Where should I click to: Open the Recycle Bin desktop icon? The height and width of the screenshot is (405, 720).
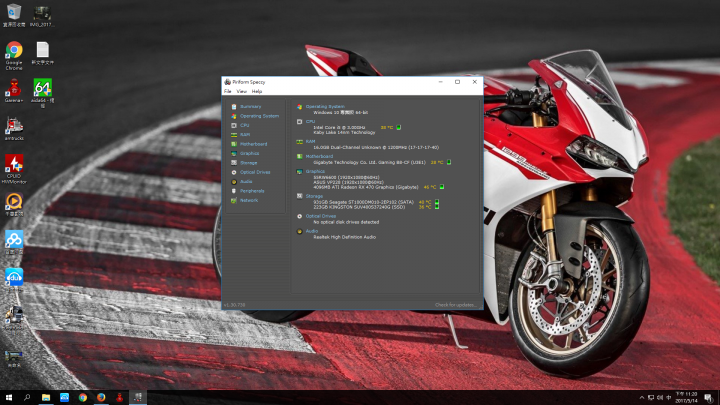tap(14, 15)
